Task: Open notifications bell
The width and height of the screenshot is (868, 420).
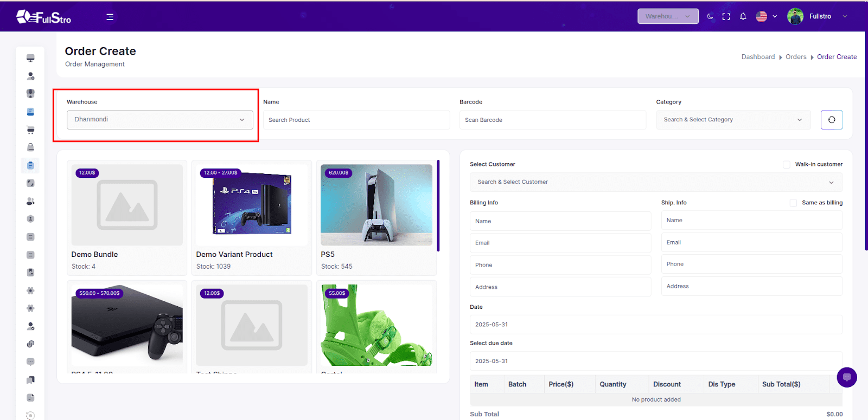Action: point(743,16)
